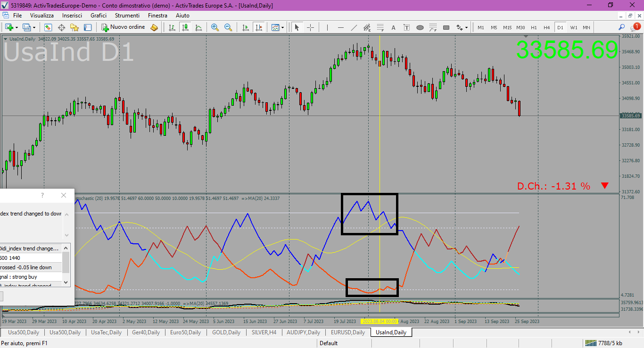Select the vertical line drawing tool
This screenshot has width=644, height=348.
(327, 27)
